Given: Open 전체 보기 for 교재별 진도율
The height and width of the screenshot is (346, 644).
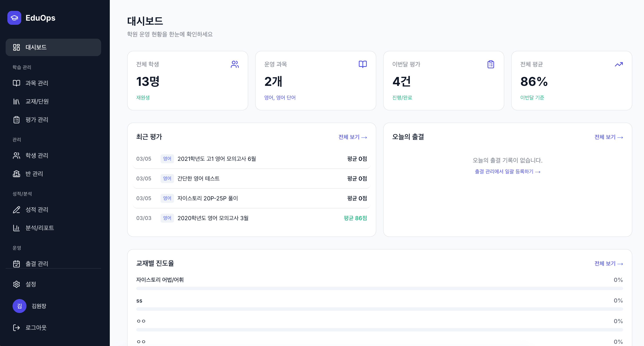Looking at the screenshot, I should 608,263.
